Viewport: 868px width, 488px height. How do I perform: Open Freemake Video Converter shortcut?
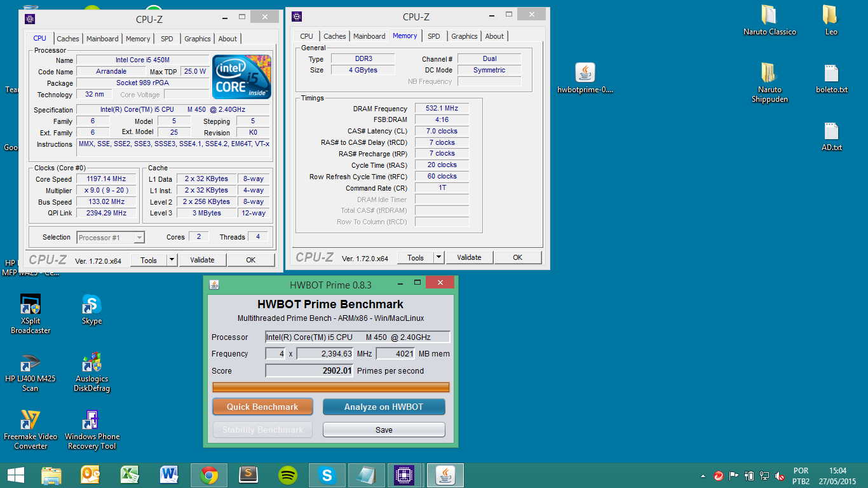pos(31,420)
